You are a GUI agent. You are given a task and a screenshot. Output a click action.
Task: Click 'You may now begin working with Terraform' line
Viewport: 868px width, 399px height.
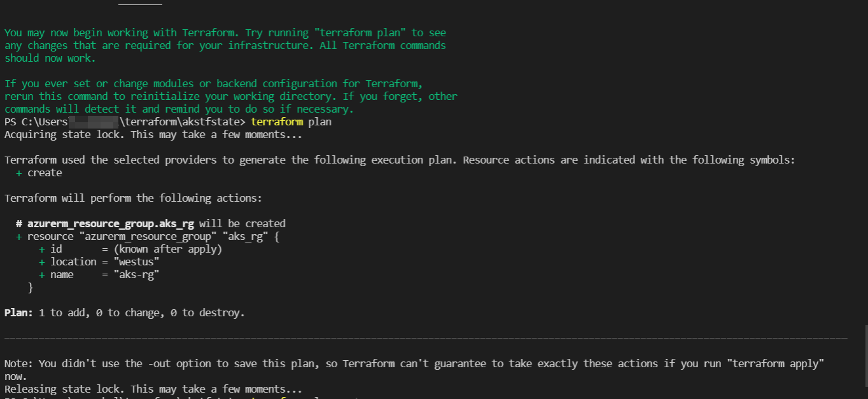[x=225, y=32]
